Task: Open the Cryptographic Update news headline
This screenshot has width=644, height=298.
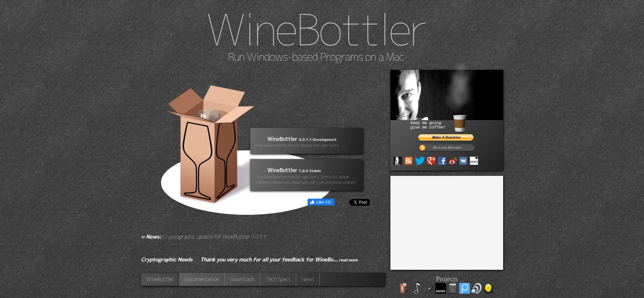Action: tap(214, 237)
